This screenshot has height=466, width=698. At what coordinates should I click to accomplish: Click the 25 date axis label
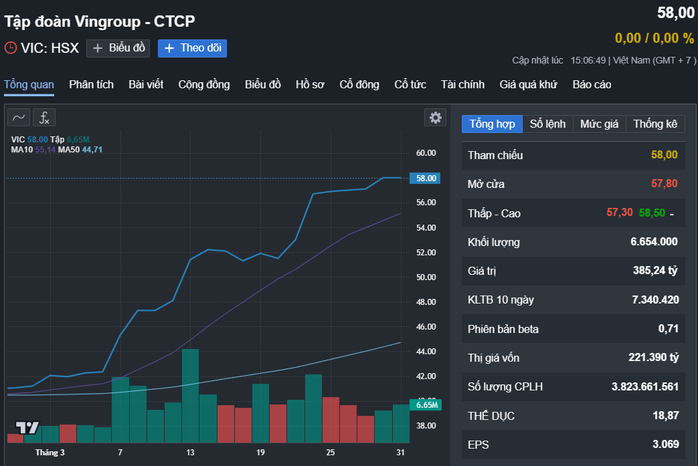(x=330, y=453)
